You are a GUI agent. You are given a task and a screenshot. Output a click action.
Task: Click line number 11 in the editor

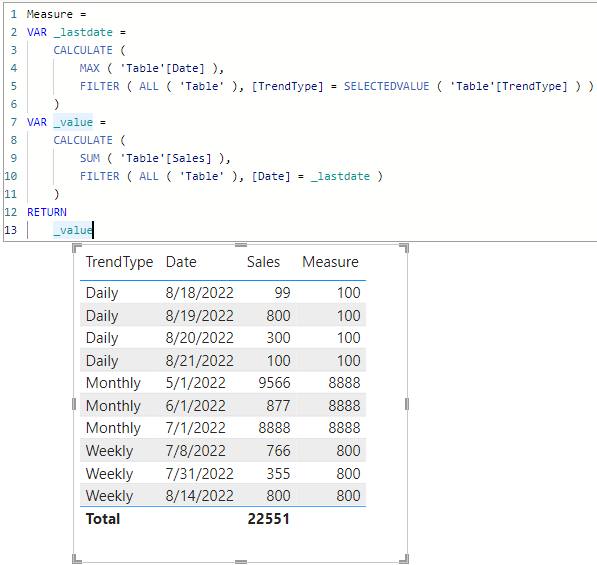[x=11, y=194]
